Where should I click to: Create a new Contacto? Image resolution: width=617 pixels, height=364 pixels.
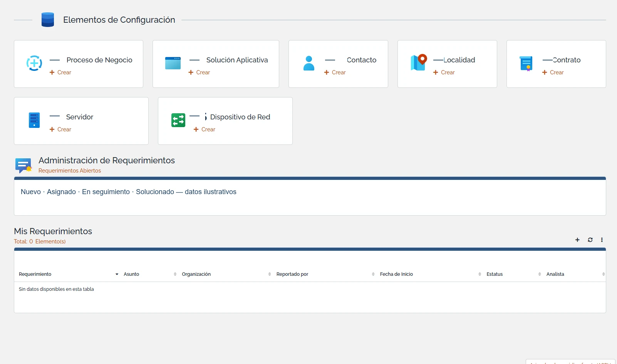pyautogui.click(x=335, y=72)
